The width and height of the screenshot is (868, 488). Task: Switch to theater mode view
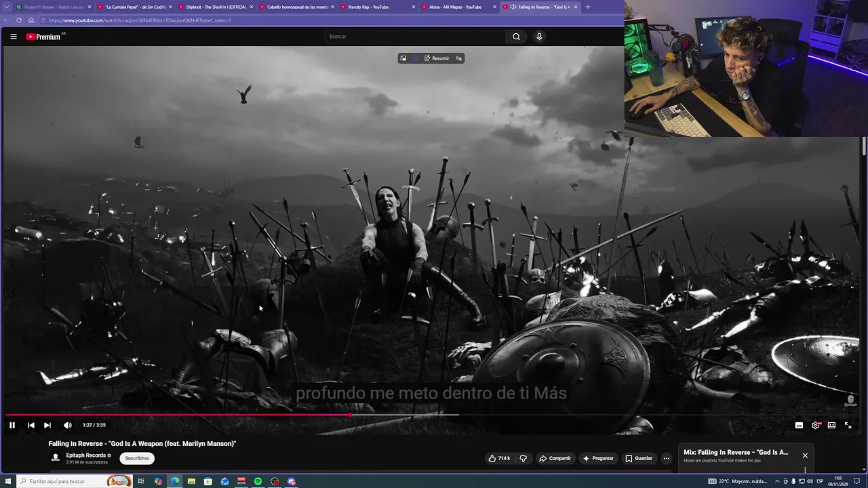(x=831, y=425)
